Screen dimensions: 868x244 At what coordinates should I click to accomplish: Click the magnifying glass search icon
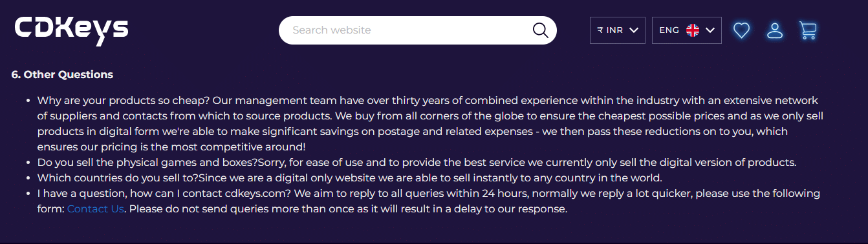tap(540, 30)
